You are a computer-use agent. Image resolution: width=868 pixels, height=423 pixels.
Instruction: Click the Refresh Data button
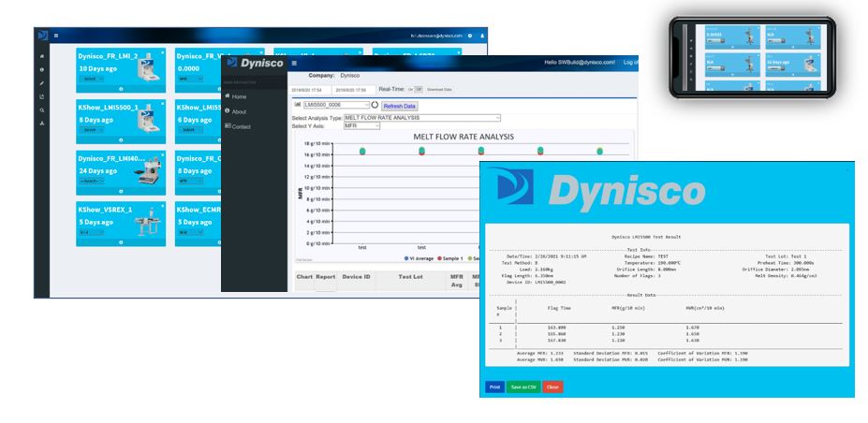pyautogui.click(x=400, y=106)
